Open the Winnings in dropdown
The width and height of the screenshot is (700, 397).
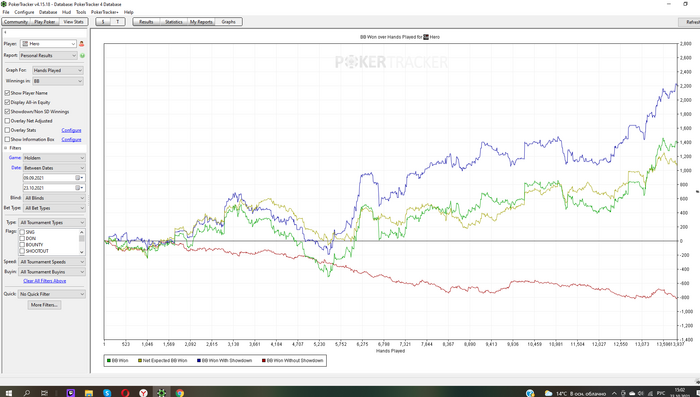tap(58, 81)
